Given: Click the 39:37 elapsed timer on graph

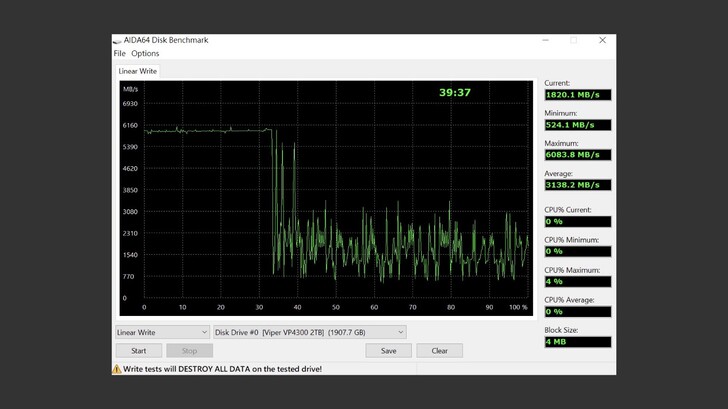Looking at the screenshot, I should pyautogui.click(x=455, y=93).
